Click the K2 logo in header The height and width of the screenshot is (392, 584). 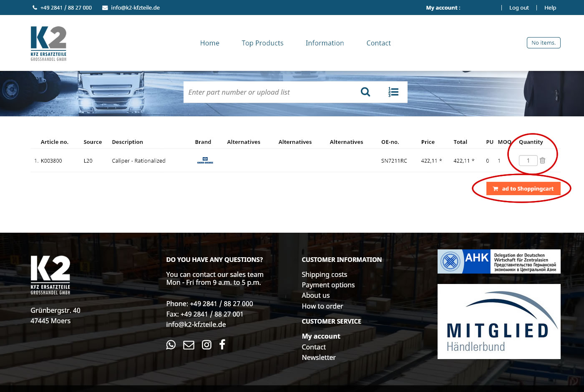tap(48, 43)
